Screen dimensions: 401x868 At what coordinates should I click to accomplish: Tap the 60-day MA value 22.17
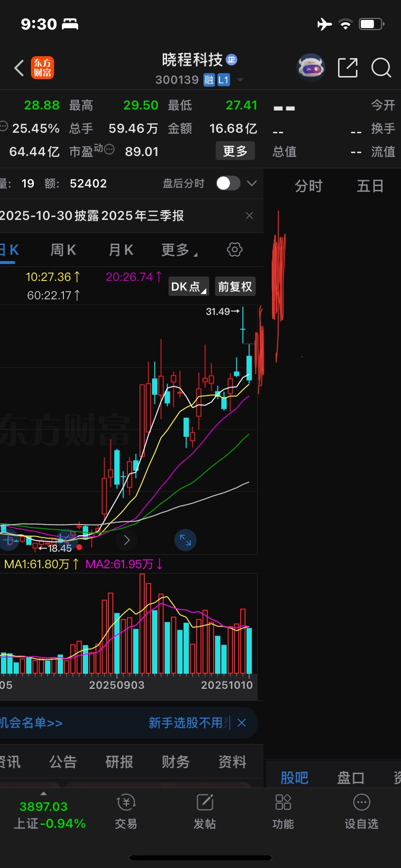pos(54,295)
